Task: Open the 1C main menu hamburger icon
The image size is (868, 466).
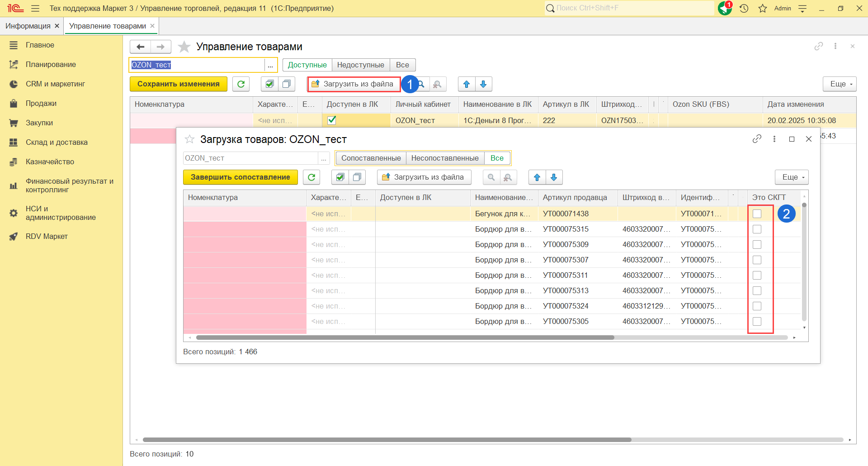Action: point(35,8)
